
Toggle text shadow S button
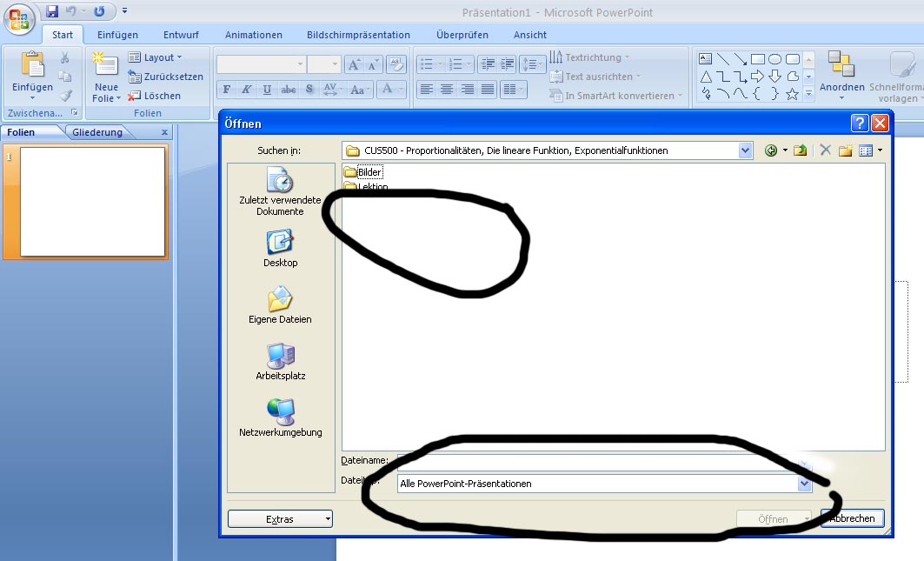click(309, 90)
